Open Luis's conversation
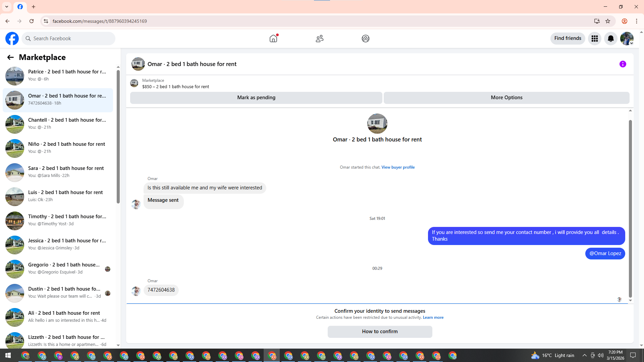 coord(58,196)
